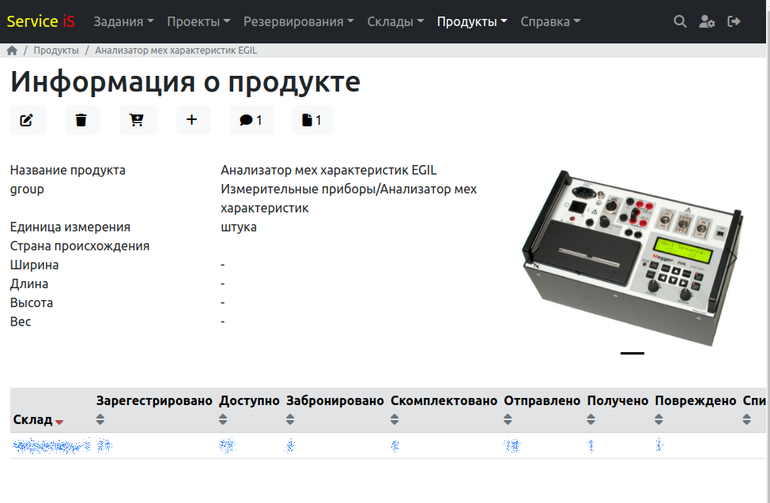This screenshot has width=770, height=503.
Task: Open Продукты breadcrumb link
Action: click(56, 50)
